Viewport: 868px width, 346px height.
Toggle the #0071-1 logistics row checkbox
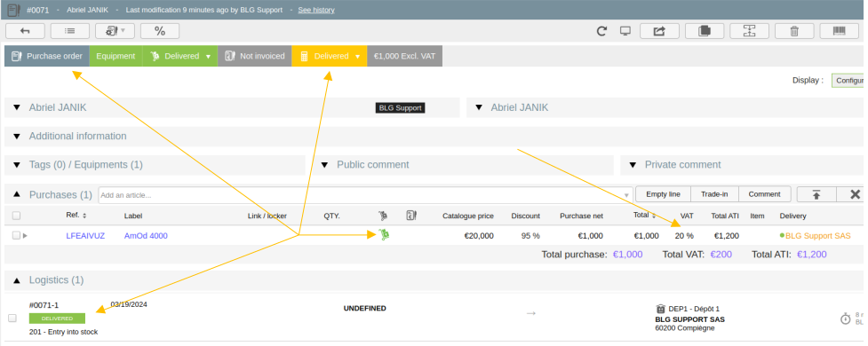click(12, 318)
